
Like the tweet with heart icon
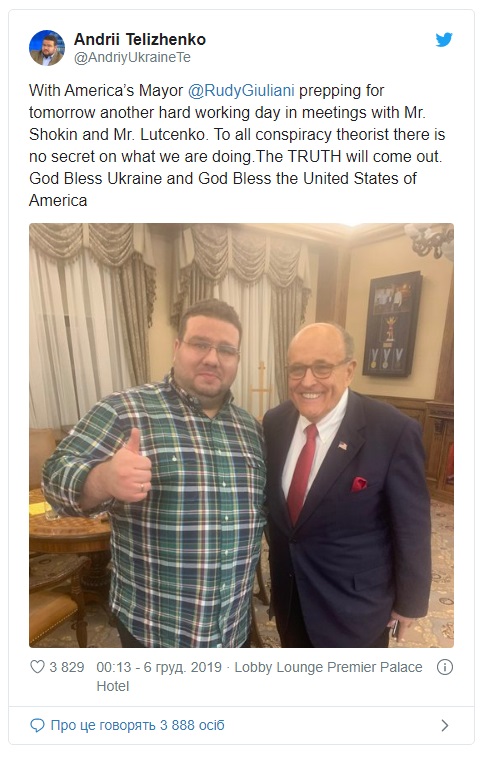(x=37, y=667)
